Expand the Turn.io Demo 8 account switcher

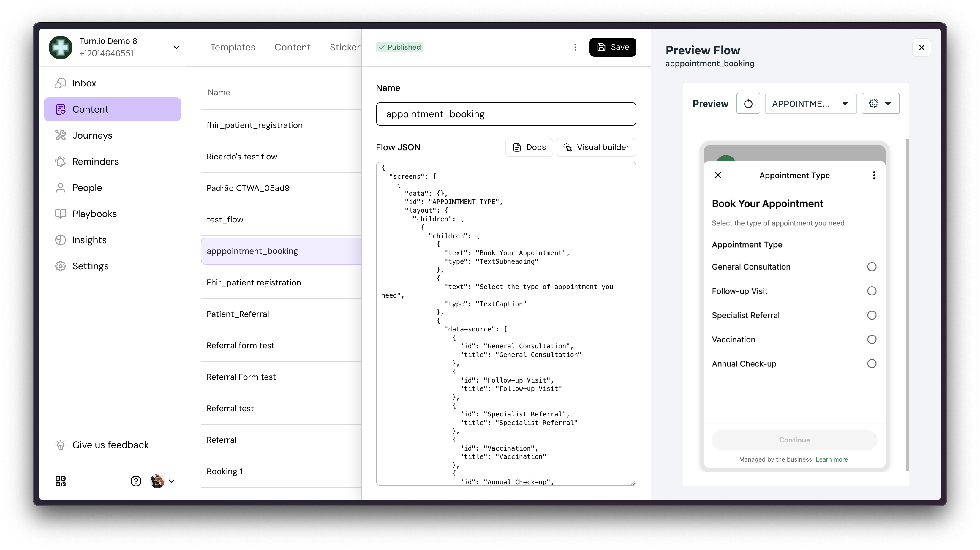point(176,48)
